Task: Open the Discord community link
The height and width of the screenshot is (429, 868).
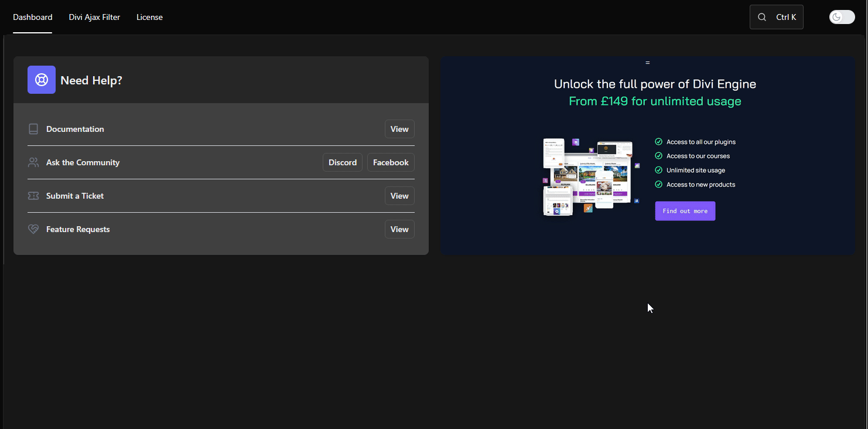Action: tap(342, 162)
